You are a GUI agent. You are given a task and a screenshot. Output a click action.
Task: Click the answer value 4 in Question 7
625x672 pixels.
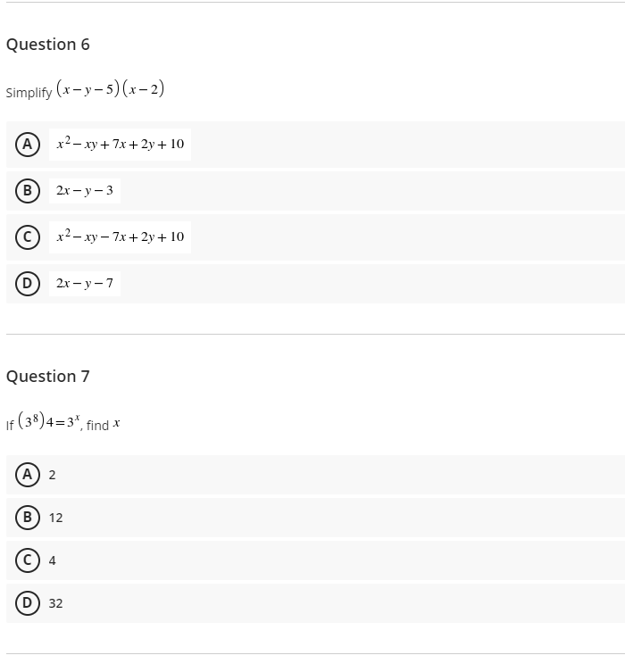(x=52, y=560)
